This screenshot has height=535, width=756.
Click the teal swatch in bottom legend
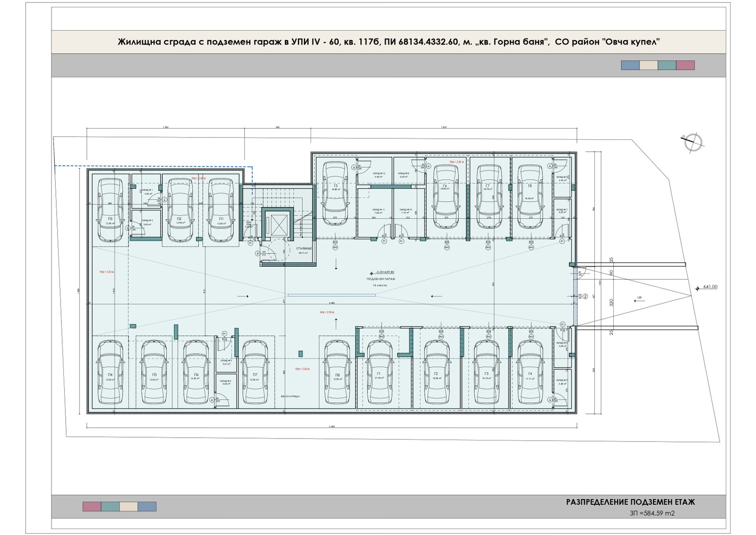[x=110, y=507]
